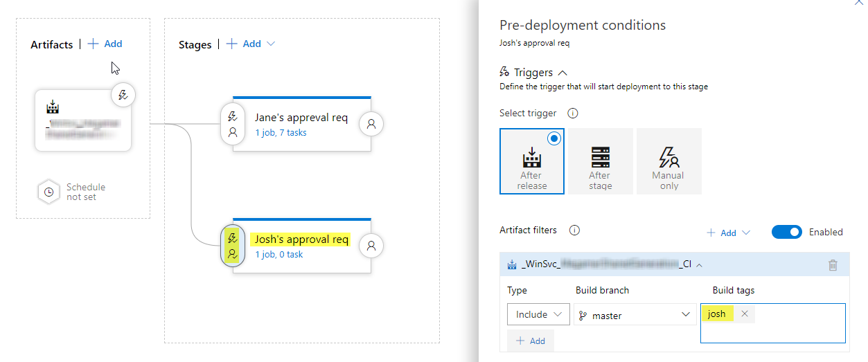Open the master build branch dropdown

pyautogui.click(x=635, y=315)
